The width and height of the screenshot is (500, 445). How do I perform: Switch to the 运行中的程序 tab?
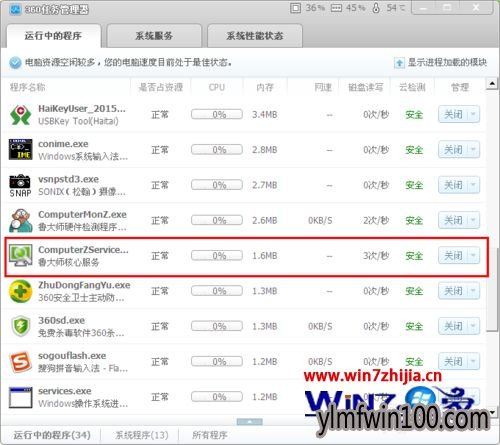[53, 36]
